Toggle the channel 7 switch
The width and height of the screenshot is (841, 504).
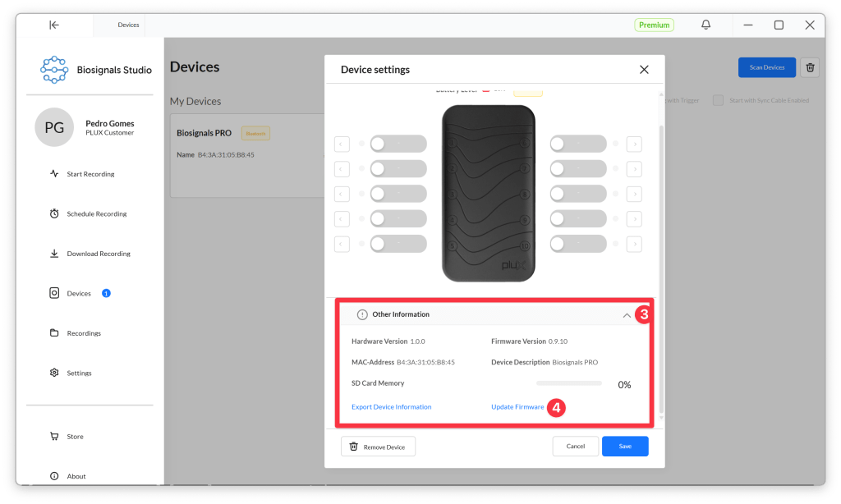578,169
